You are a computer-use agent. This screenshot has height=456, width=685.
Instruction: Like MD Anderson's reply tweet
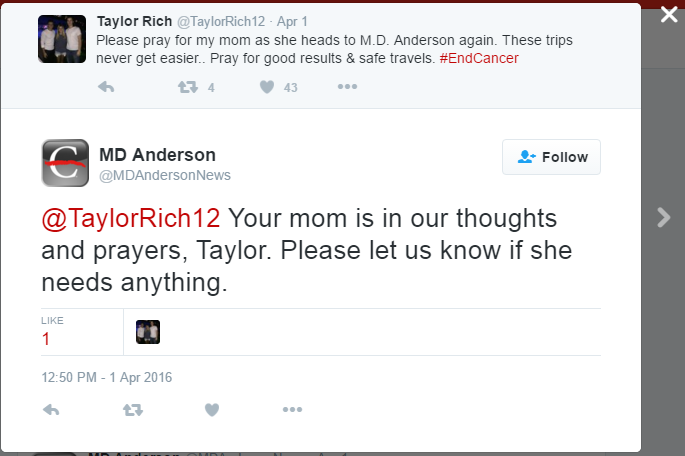[212, 409]
